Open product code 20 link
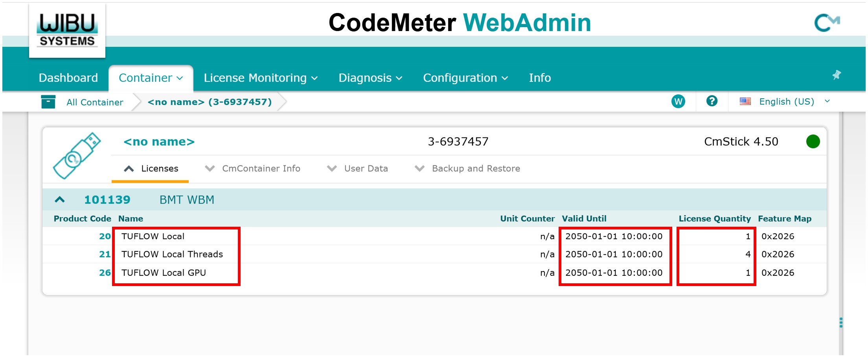The width and height of the screenshot is (868, 356). [x=105, y=236]
